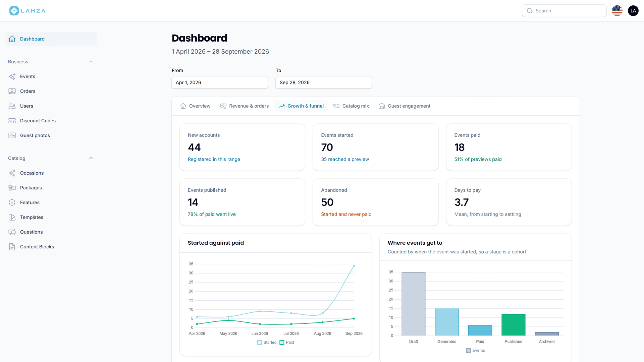
Task: Click the Growth & funnel trend icon
Action: coord(282,106)
